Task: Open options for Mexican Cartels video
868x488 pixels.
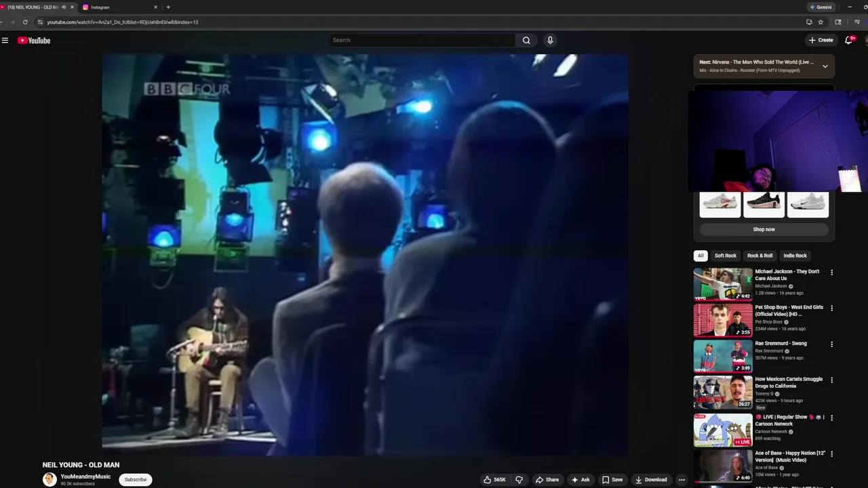Action: pyautogui.click(x=831, y=380)
